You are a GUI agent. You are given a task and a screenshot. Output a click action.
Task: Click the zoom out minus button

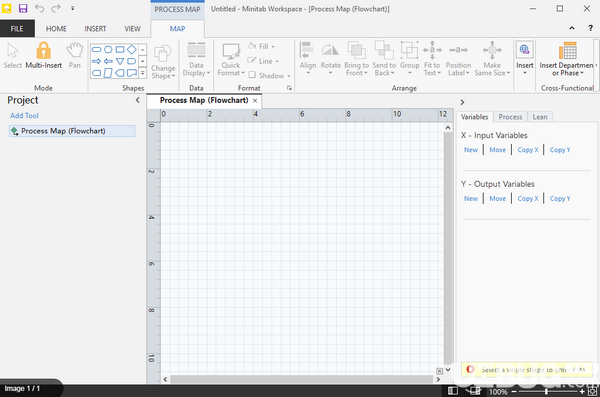(514, 392)
